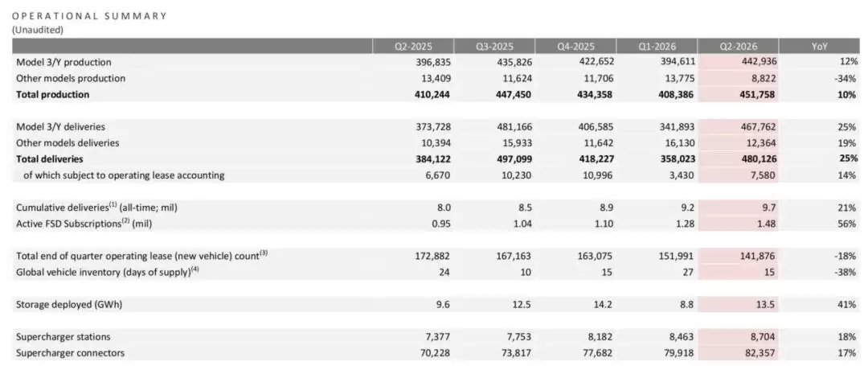Click the Total production row label
868x366 pixels.
[52, 95]
